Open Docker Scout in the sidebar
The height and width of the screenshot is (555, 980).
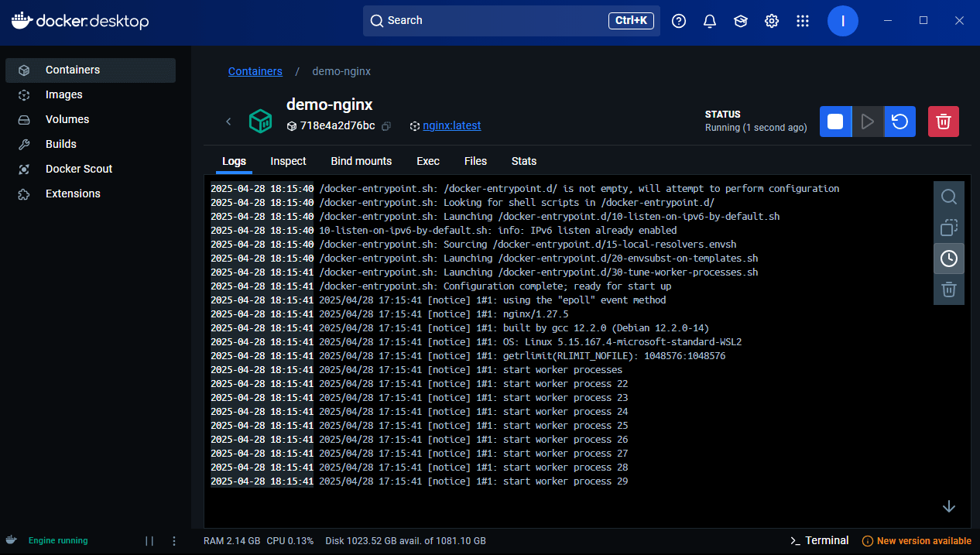(91, 169)
